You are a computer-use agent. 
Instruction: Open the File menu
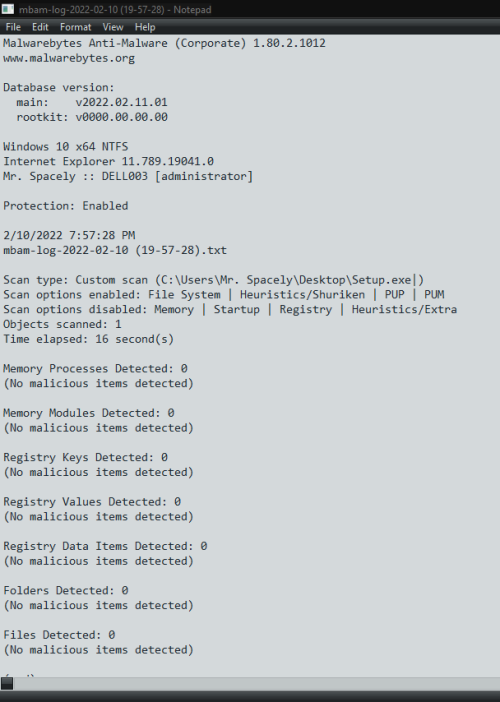click(13, 27)
